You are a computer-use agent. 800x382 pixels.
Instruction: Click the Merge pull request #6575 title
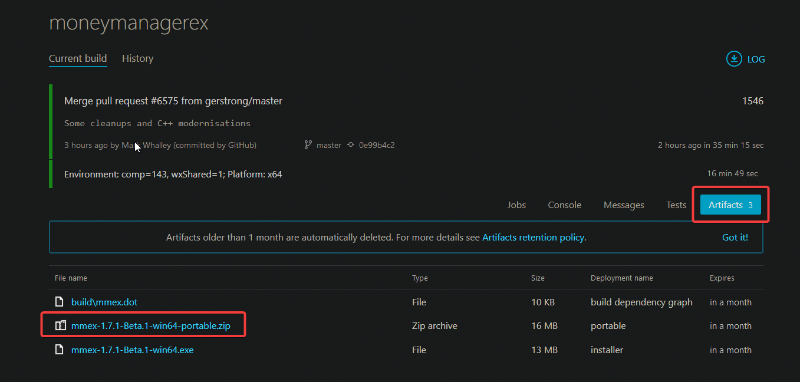point(173,101)
